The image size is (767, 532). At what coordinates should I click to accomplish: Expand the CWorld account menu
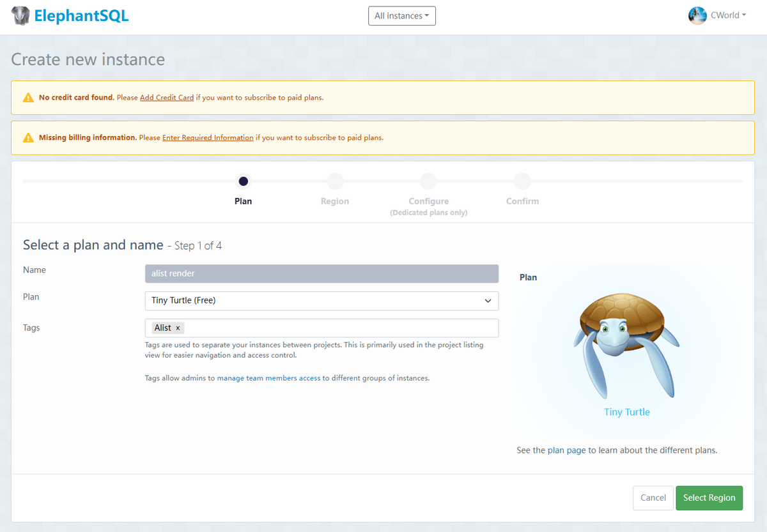coord(728,16)
